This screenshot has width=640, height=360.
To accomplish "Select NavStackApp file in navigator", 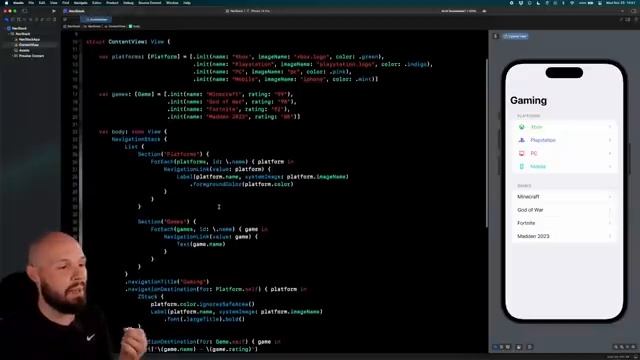I will [x=29, y=40].
